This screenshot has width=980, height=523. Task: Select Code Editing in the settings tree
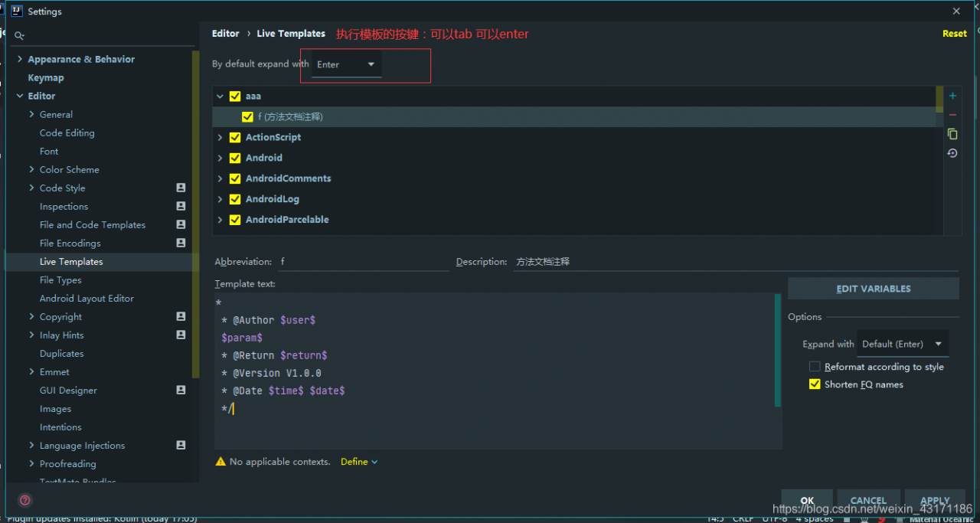pyautogui.click(x=67, y=132)
